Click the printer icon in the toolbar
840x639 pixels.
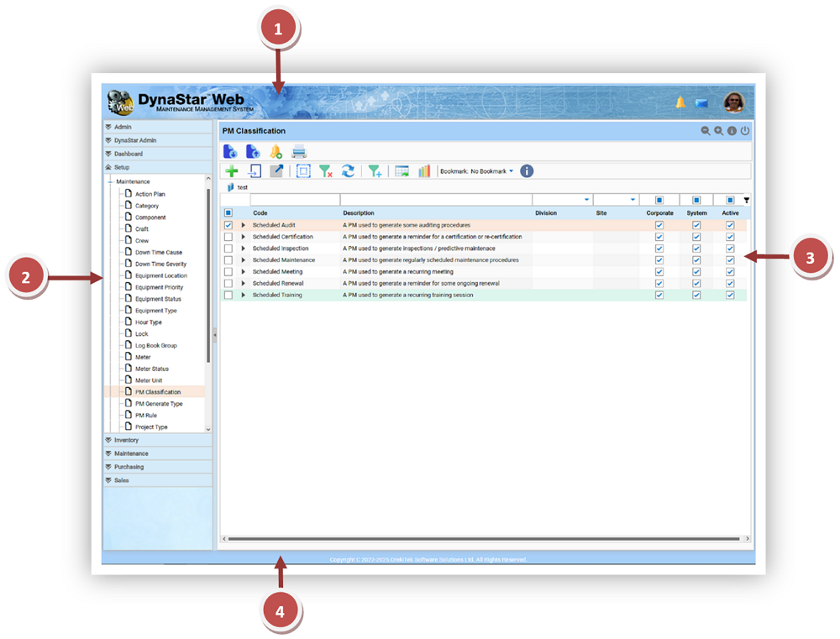299,152
